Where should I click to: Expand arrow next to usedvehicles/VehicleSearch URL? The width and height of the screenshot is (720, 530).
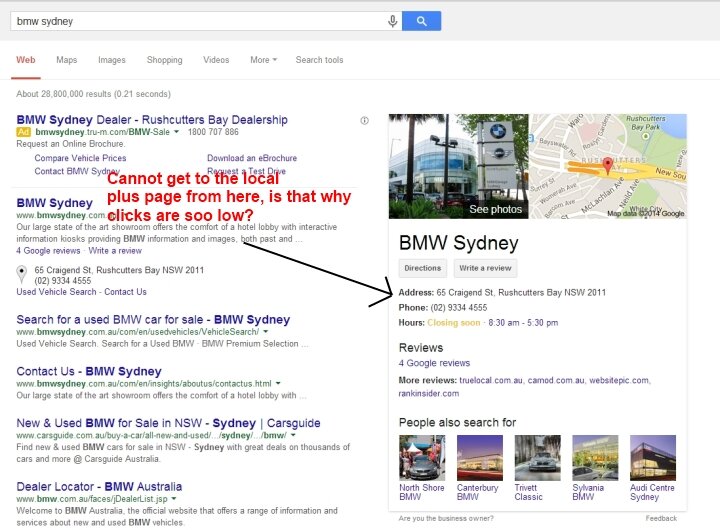266,332
